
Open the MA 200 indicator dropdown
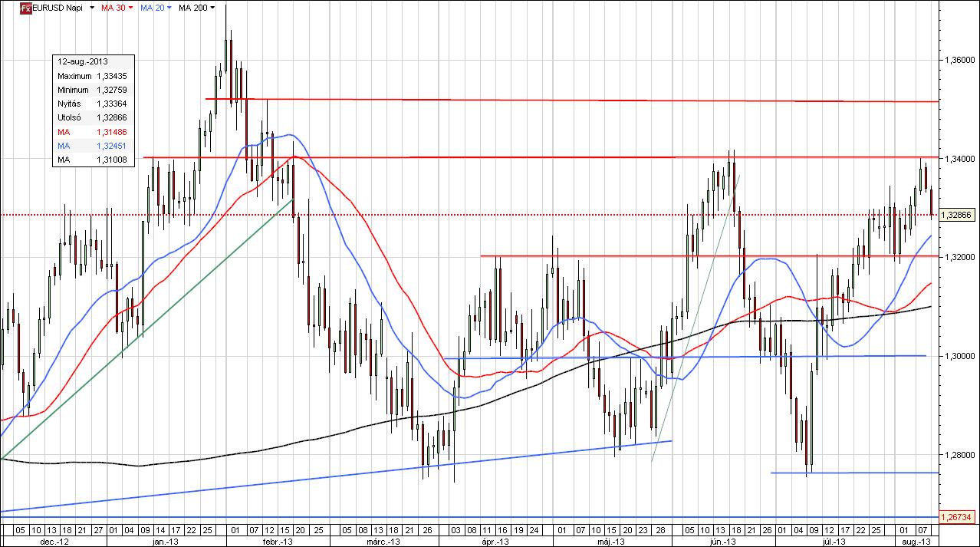tap(212, 8)
